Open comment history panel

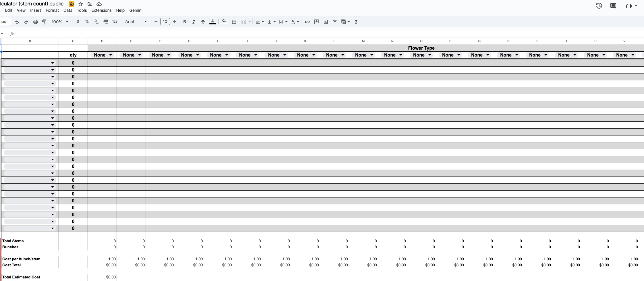click(x=613, y=6)
